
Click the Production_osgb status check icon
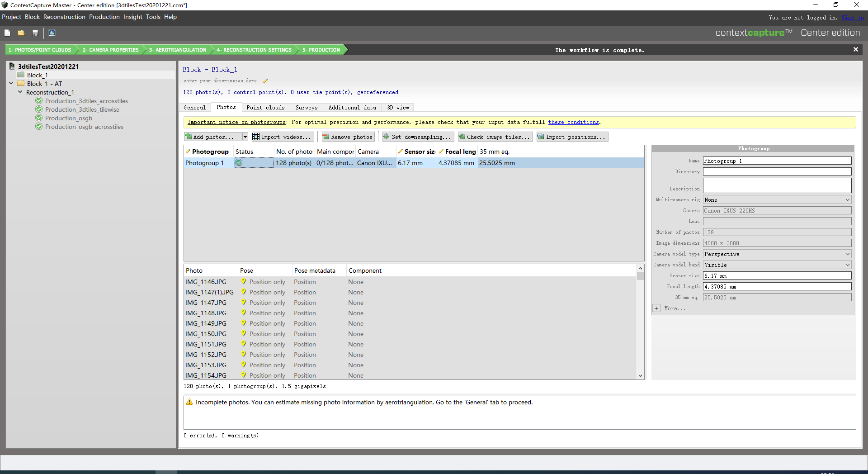pyautogui.click(x=39, y=118)
